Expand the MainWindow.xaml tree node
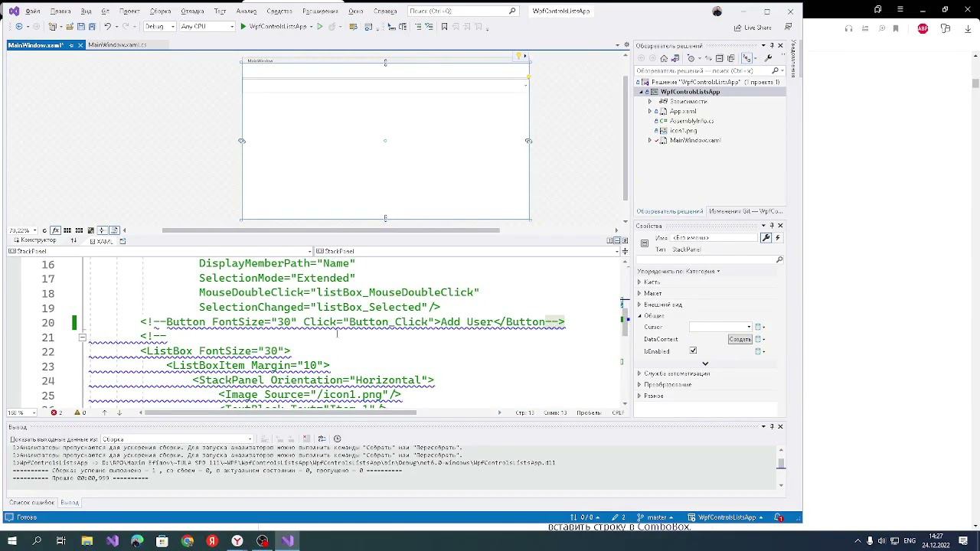This screenshot has height=551, width=980. click(650, 141)
